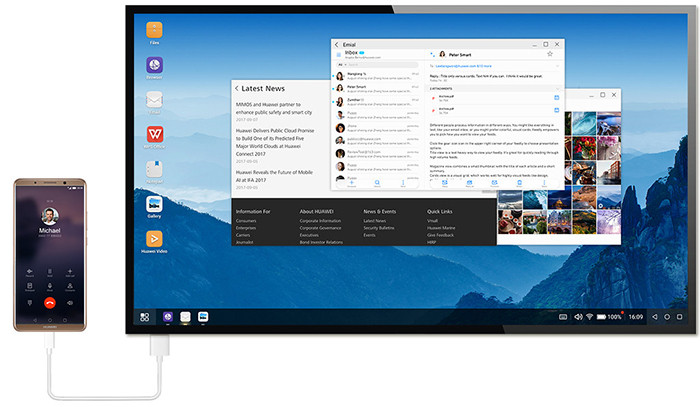The image size is (700, 407).
Task: Click the volume speaker icon in taskbar
Action: click(577, 316)
